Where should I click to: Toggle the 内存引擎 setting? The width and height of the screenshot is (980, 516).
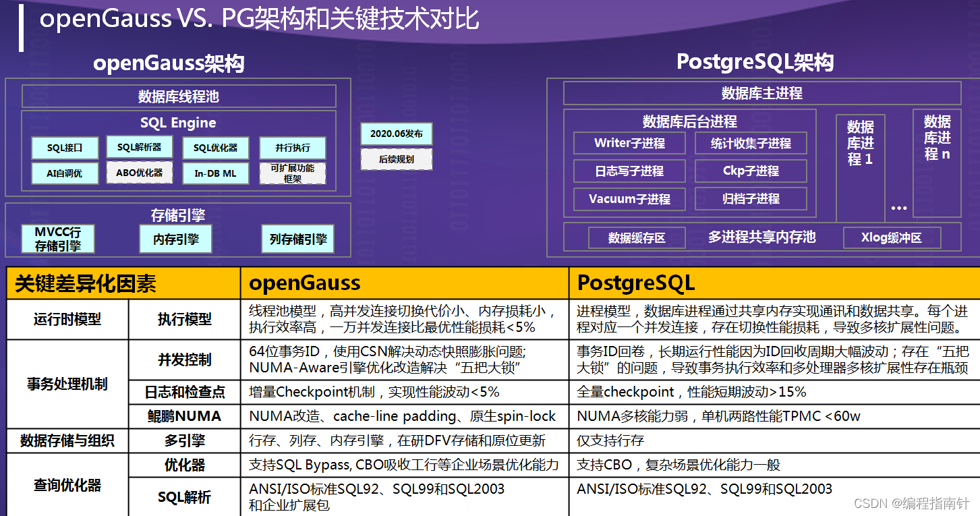(x=175, y=239)
